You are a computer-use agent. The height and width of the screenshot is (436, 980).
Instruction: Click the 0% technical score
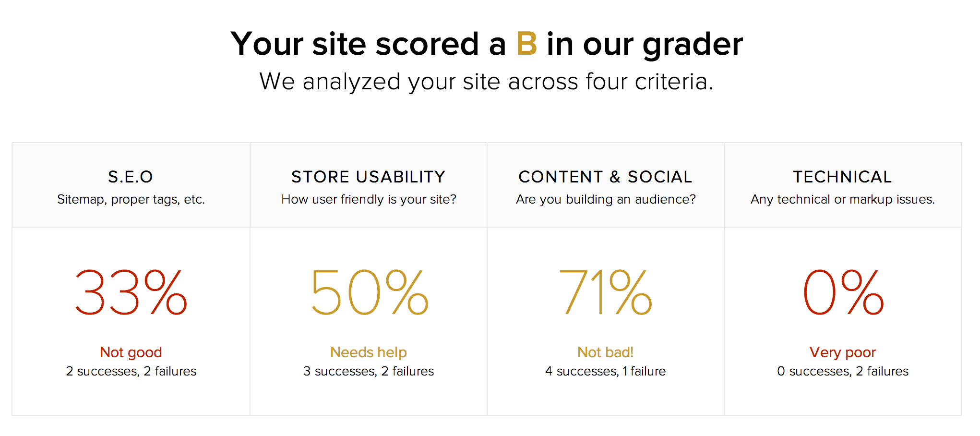pos(843,292)
